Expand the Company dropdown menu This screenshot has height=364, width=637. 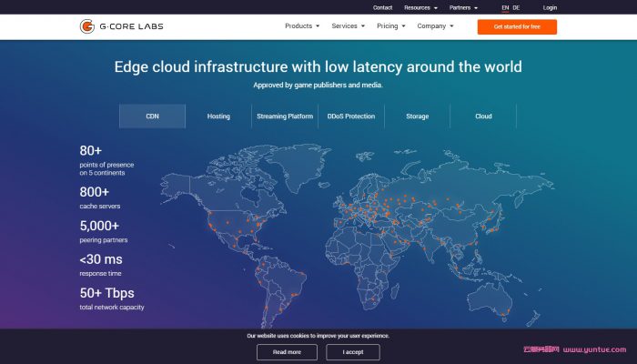point(435,26)
